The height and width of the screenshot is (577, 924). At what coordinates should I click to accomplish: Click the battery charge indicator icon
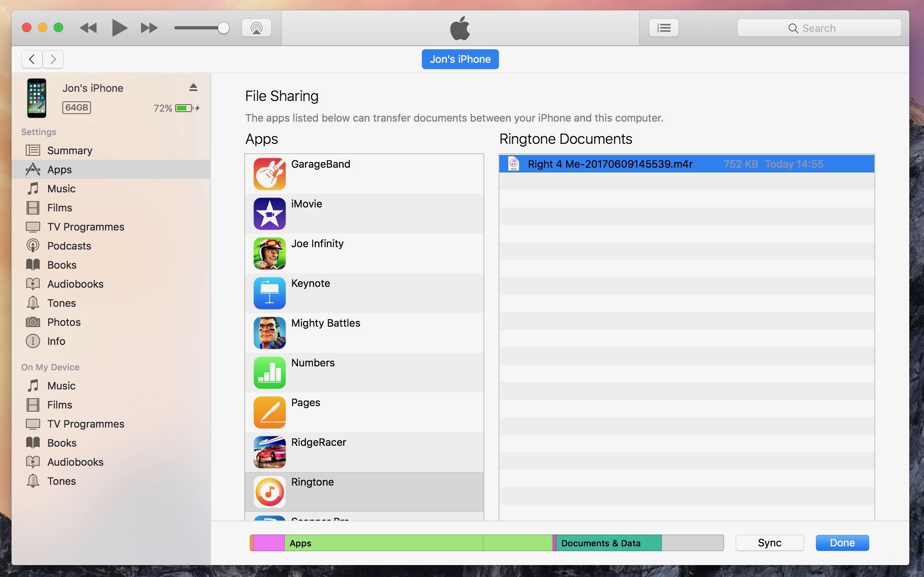pos(184,108)
